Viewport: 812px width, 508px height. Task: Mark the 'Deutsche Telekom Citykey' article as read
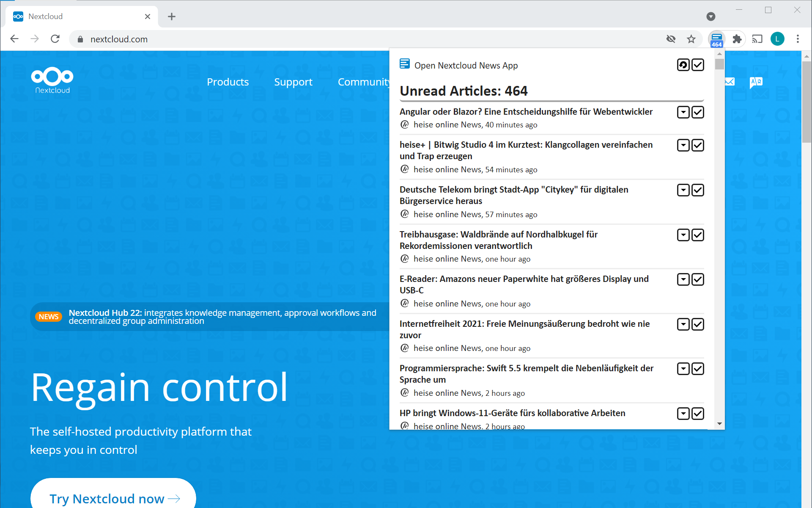pyautogui.click(x=698, y=190)
